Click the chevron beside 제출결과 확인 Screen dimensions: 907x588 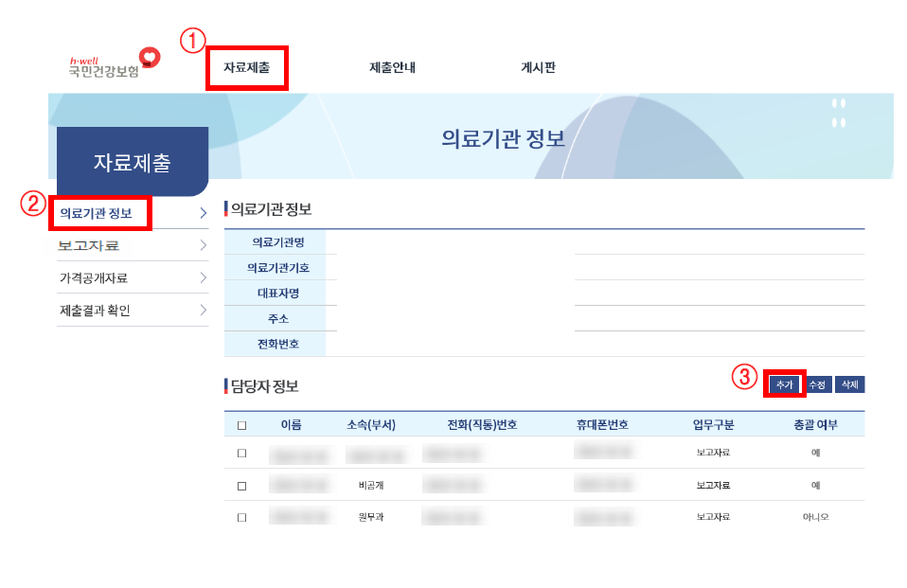203,311
